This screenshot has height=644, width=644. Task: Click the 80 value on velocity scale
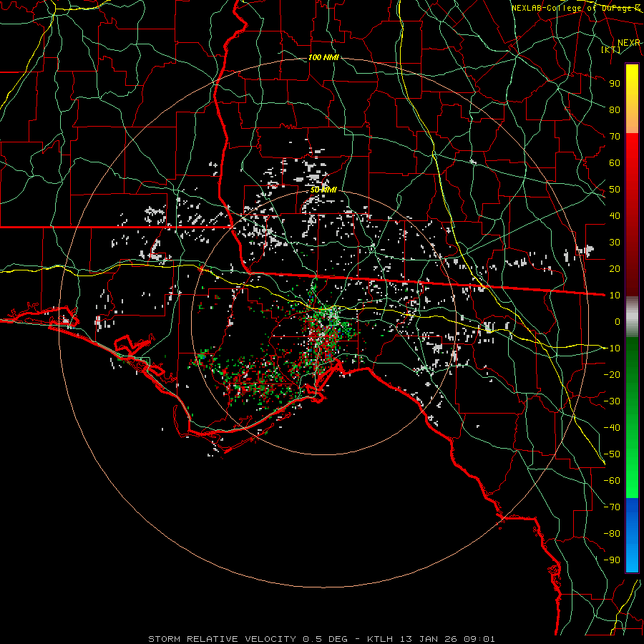point(615,110)
